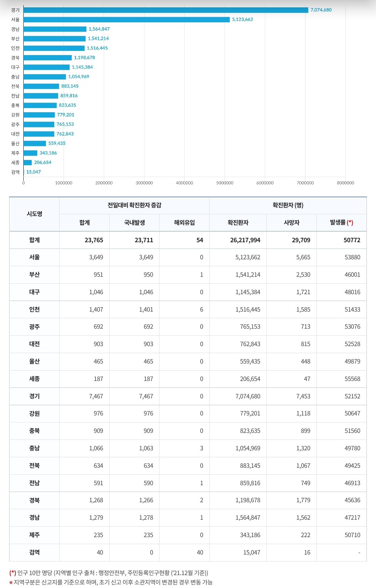Select 경기 deaths value 7,453
This screenshot has width=376, height=588.
(x=303, y=396)
